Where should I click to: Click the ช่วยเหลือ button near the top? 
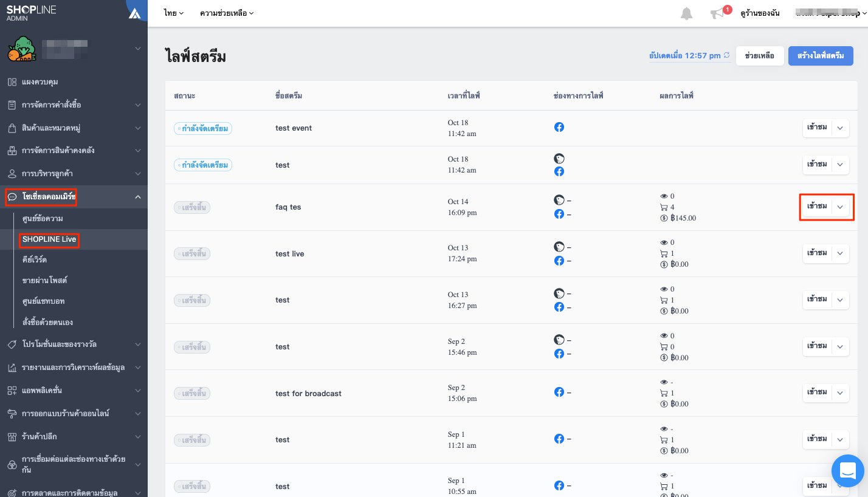coord(760,56)
